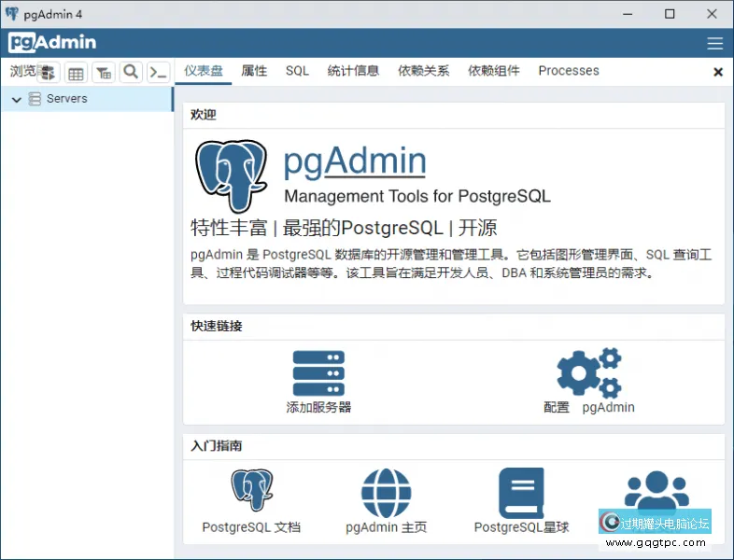Click the Filtered Rows toolbar icon
This screenshot has width=734, height=560.
pos(104,73)
